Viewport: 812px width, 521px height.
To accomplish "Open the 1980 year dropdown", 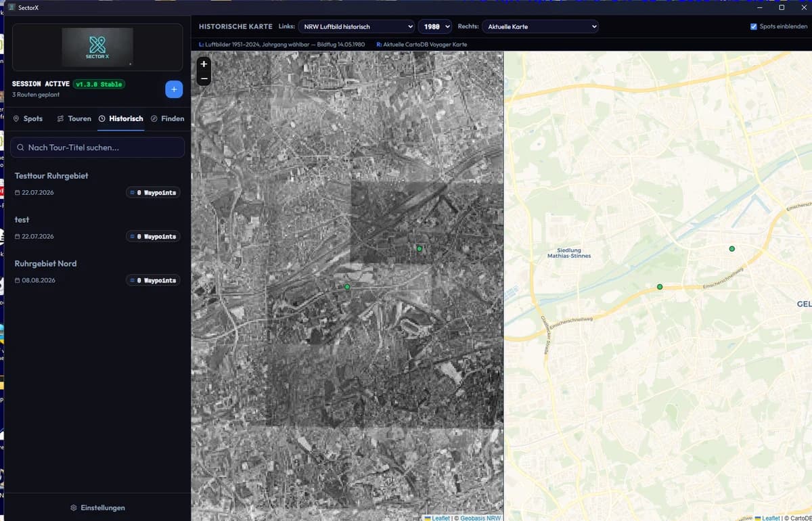I will click(434, 26).
